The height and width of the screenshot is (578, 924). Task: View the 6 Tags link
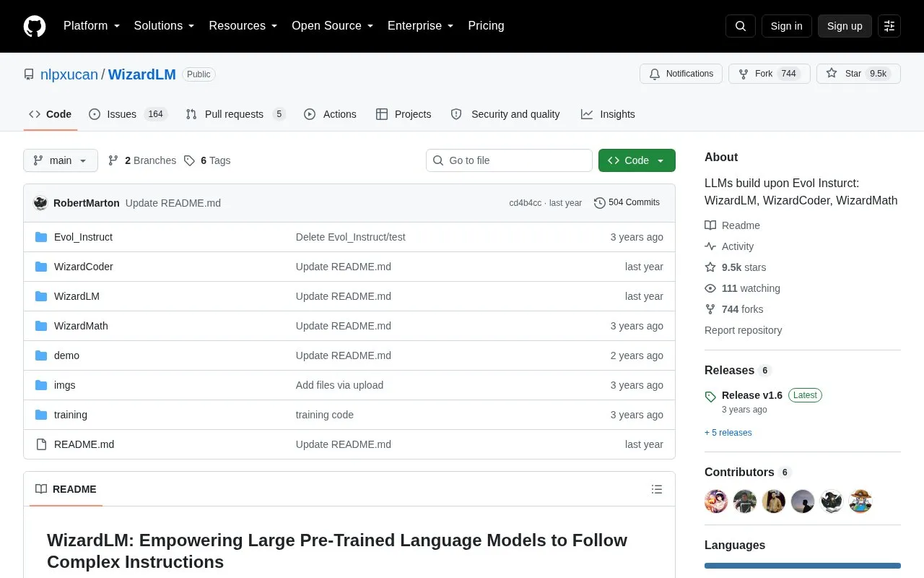tap(207, 160)
